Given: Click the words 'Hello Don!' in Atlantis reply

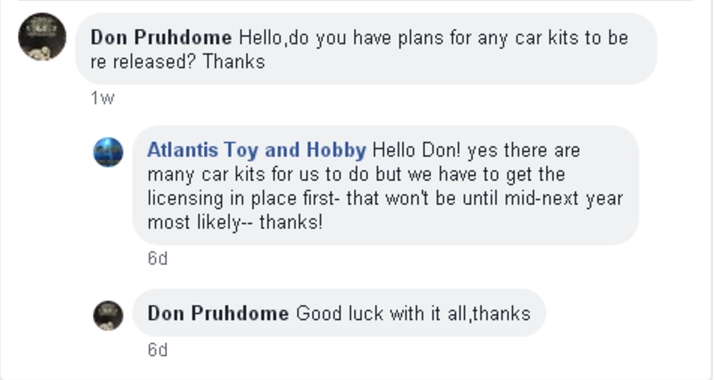Looking at the screenshot, I should (x=417, y=150).
